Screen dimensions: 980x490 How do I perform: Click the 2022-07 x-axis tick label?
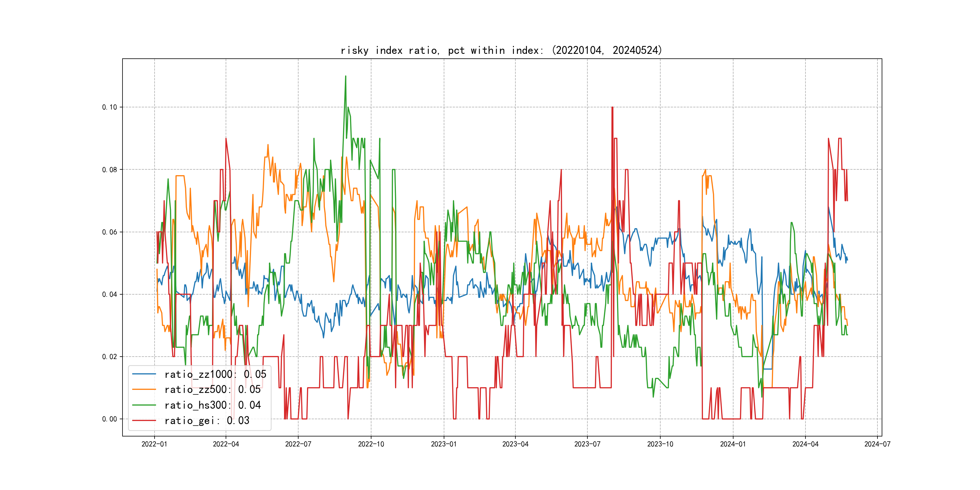[298, 444]
